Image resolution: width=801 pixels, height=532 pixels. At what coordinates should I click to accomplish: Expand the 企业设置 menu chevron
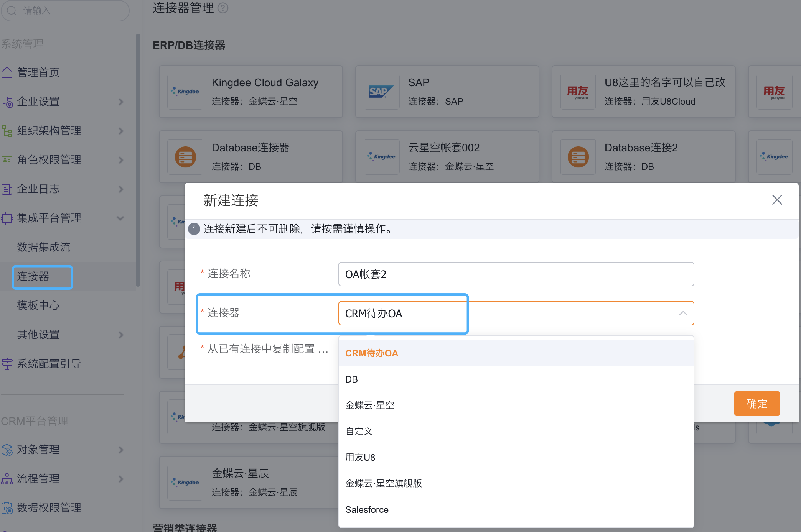click(121, 102)
